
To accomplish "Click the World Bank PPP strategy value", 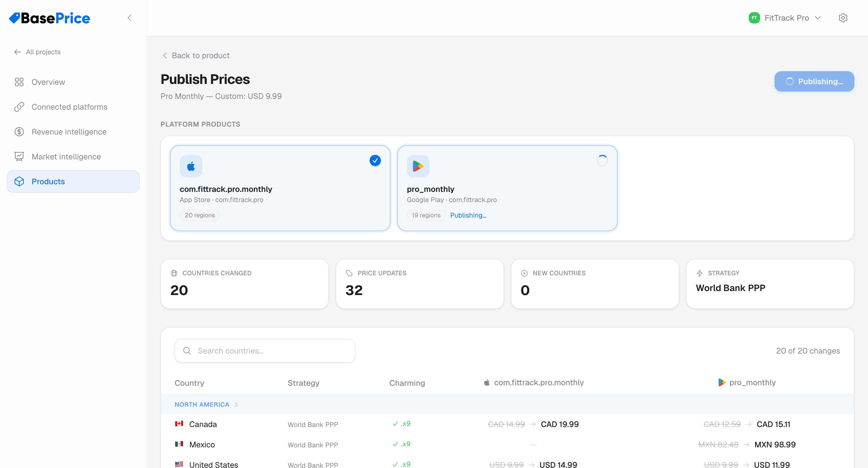I will [730, 288].
